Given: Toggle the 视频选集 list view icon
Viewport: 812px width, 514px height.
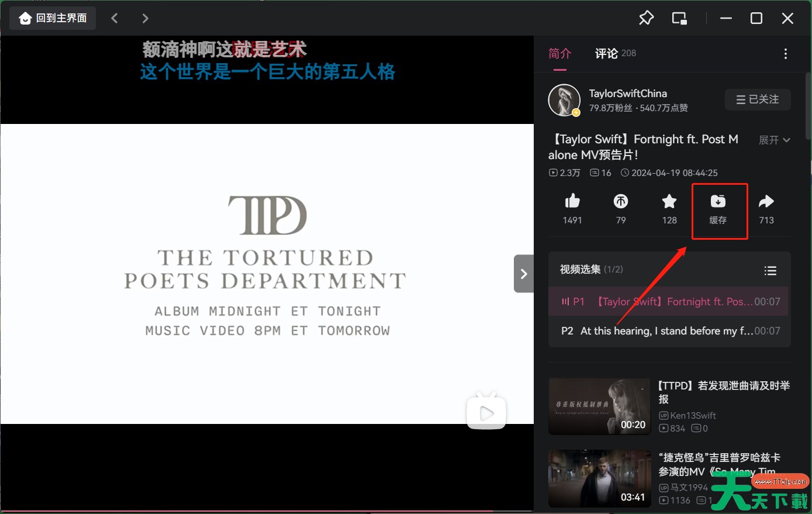Looking at the screenshot, I should [770, 270].
